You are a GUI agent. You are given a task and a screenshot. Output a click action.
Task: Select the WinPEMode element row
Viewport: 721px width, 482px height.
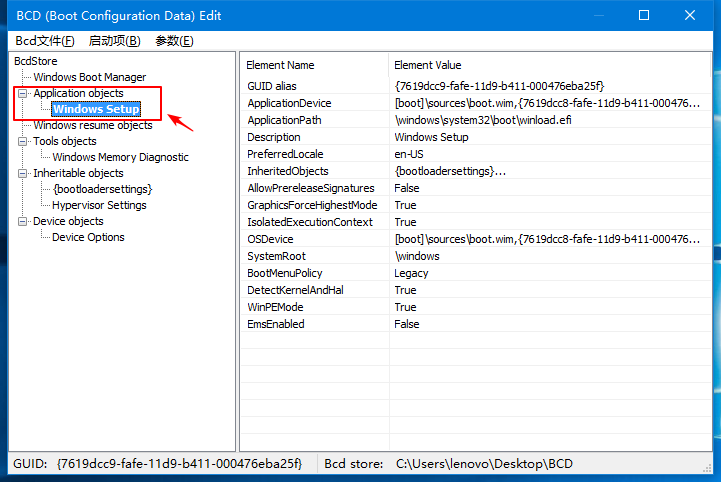277,307
